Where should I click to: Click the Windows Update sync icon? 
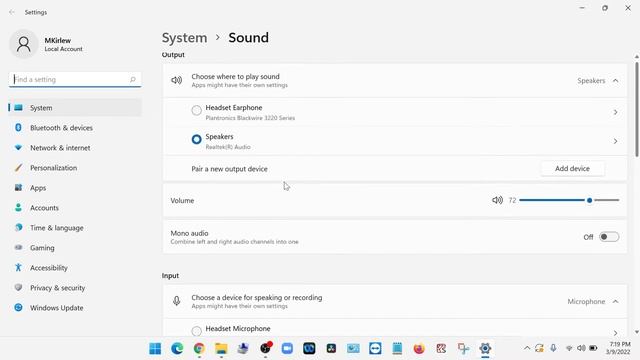(x=18, y=308)
